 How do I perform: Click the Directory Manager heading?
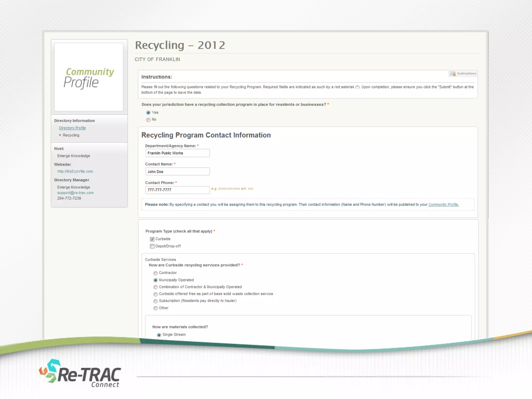[71, 180]
